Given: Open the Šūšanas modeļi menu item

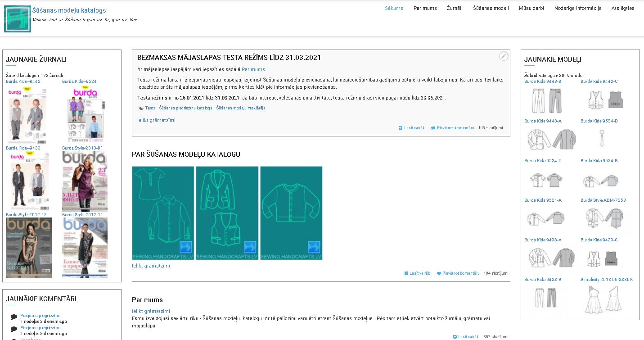Looking at the screenshot, I should coord(491,8).
